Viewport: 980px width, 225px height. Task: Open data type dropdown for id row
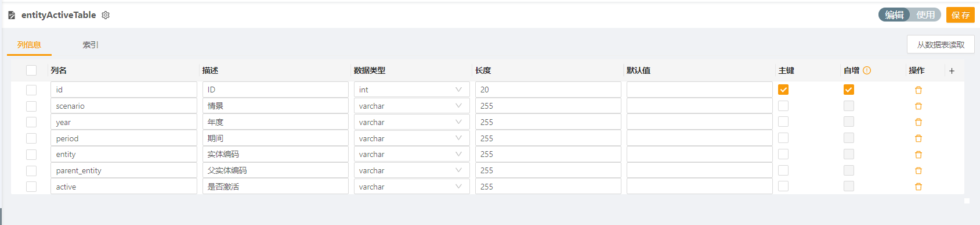411,90
